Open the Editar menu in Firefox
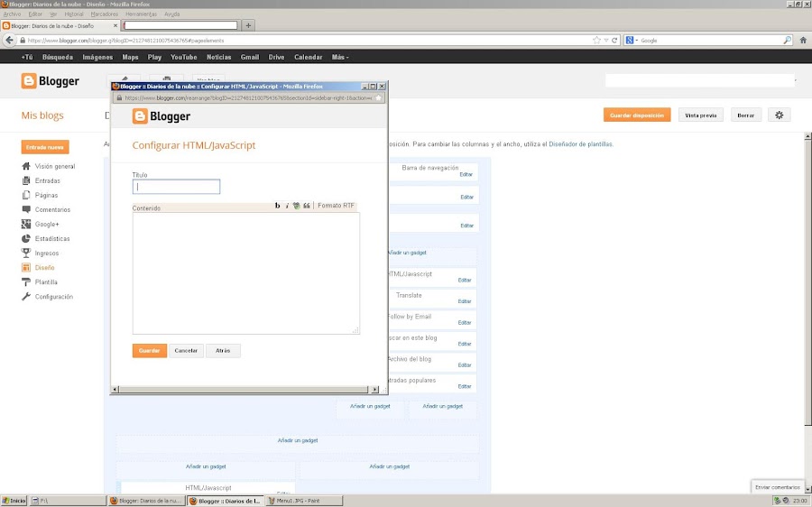The image size is (812, 507). point(35,14)
